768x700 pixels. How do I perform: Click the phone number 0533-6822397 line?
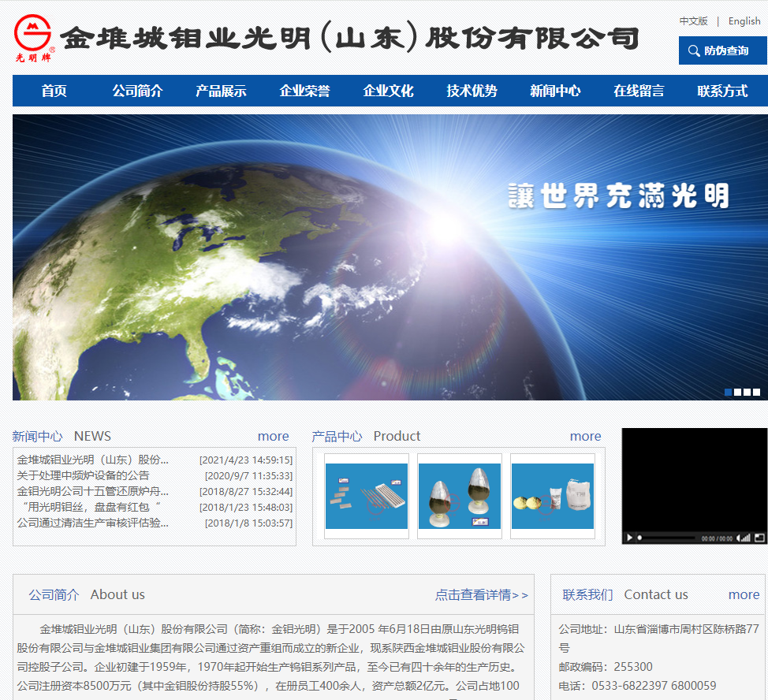637,686
